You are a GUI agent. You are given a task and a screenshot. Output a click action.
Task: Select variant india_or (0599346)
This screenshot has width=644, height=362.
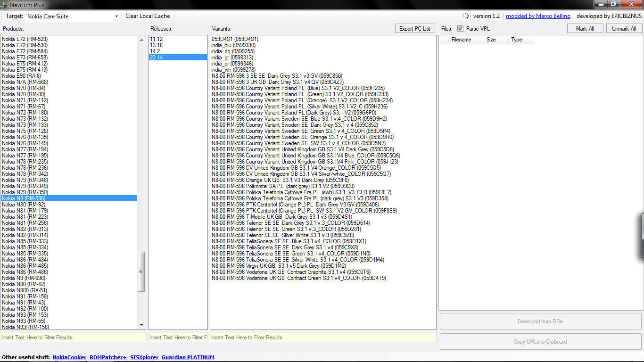pyautogui.click(x=323, y=64)
